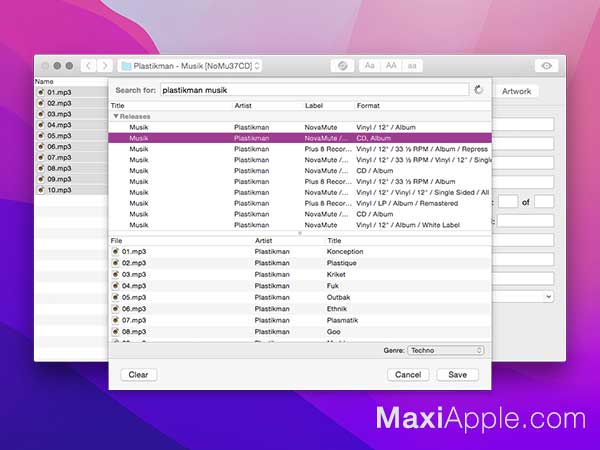Select the Plasmatik track title
Screen dimensions: 600x450
(342, 320)
